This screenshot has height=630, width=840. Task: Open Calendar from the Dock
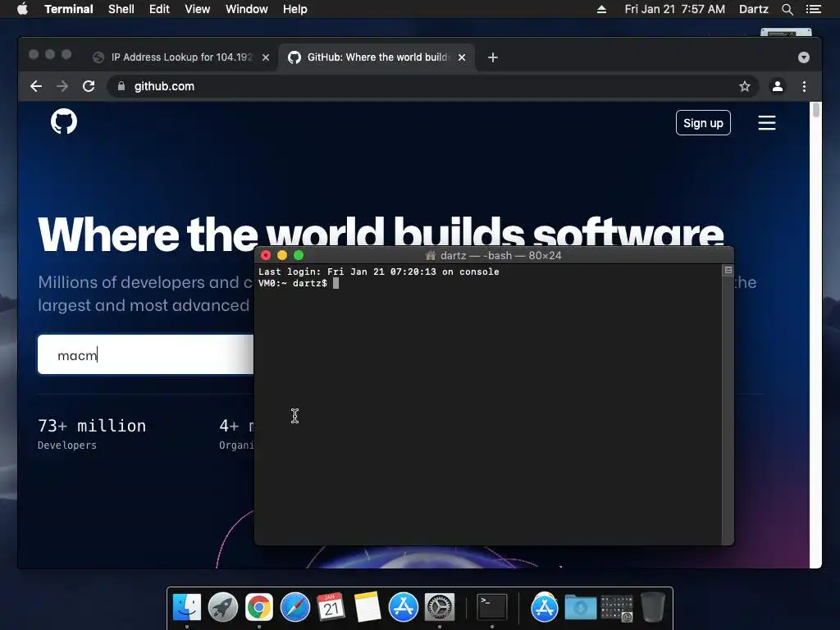(331, 608)
